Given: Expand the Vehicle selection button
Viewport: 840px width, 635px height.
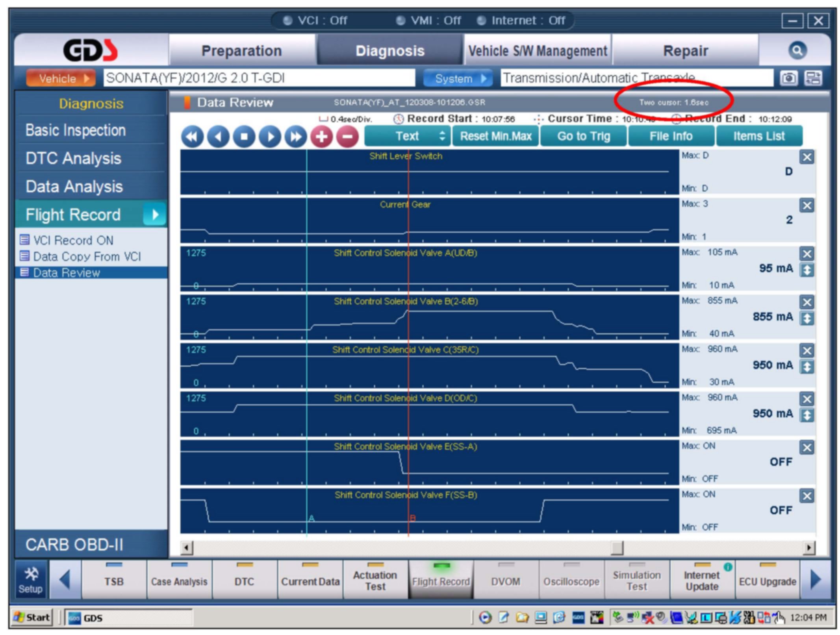Looking at the screenshot, I should pyautogui.click(x=61, y=78).
